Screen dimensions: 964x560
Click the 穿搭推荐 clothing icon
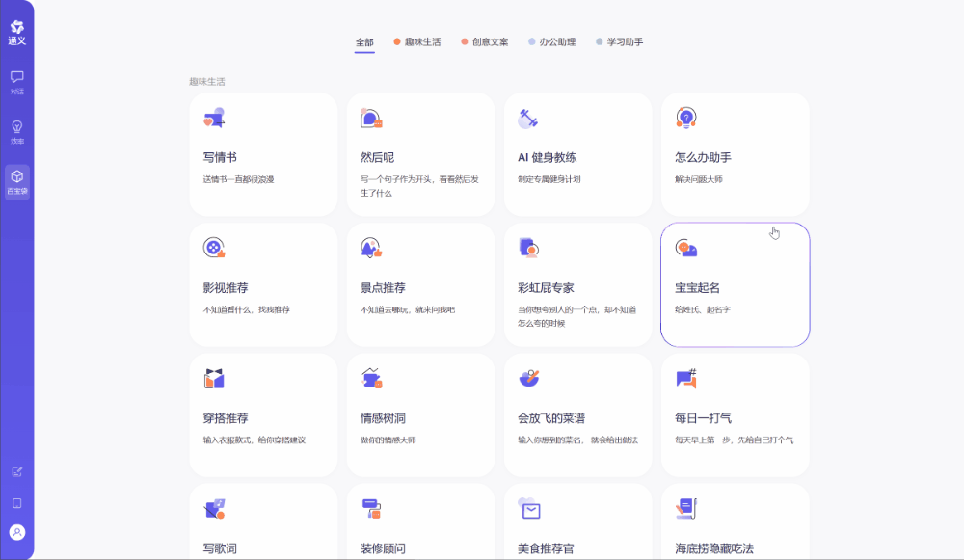pos(214,378)
